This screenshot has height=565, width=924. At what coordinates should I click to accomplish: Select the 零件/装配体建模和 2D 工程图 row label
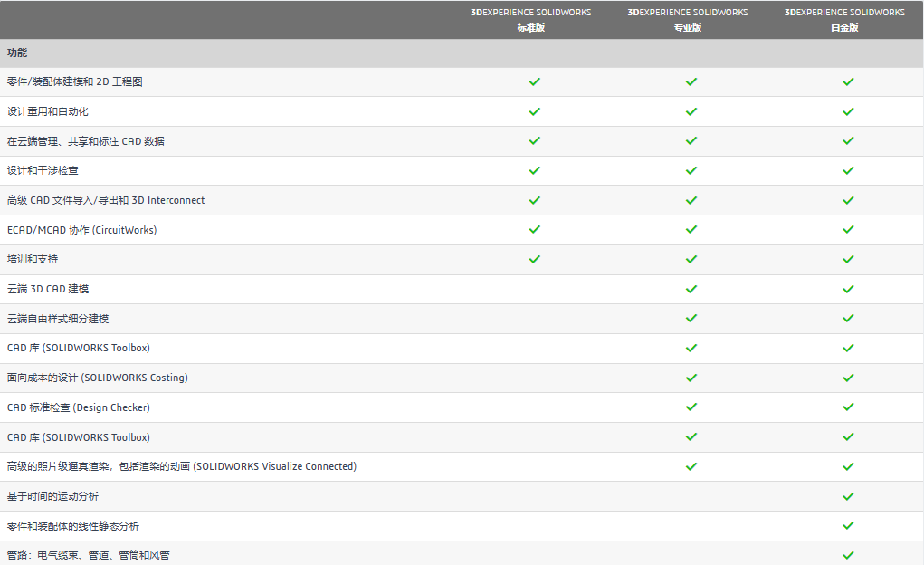(75, 82)
